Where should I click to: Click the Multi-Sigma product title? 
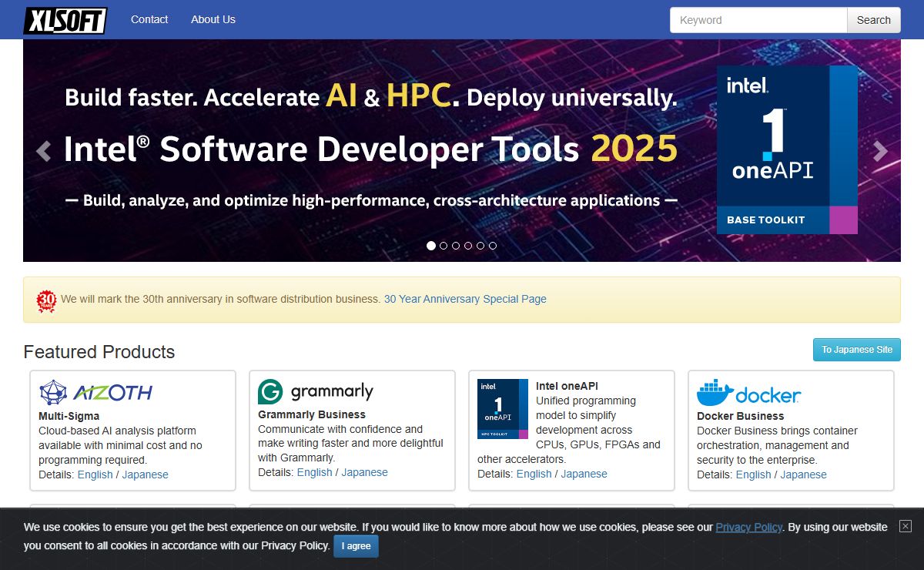(x=69, y=416)
